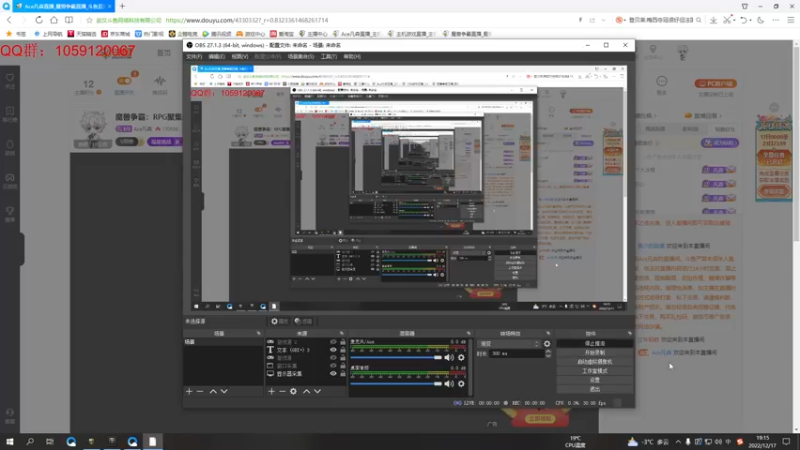Remove selected source with minus icon
Image resolution: width=800 pixels, height=450 pixels.
(282, 391)
